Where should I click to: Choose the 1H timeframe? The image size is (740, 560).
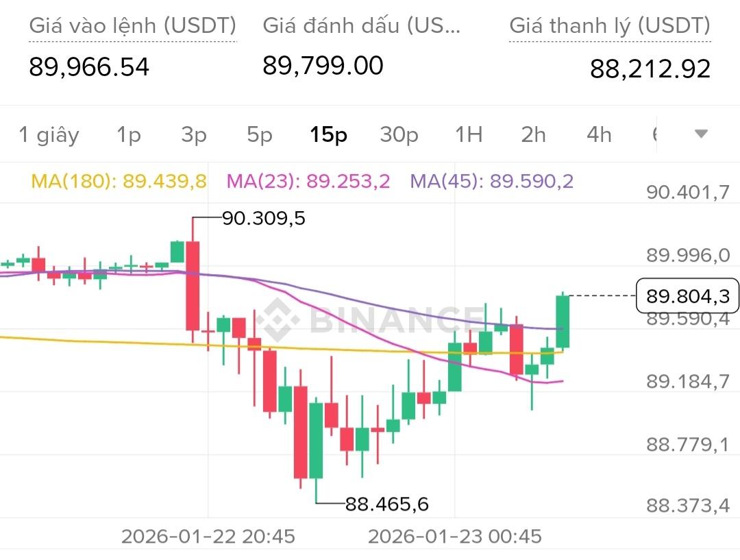pyautogui.click(x=469, y=135)
